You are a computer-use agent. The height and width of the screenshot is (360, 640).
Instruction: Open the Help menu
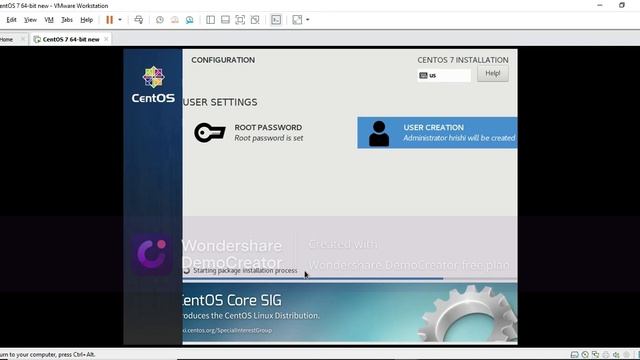(x=87, y=20)
